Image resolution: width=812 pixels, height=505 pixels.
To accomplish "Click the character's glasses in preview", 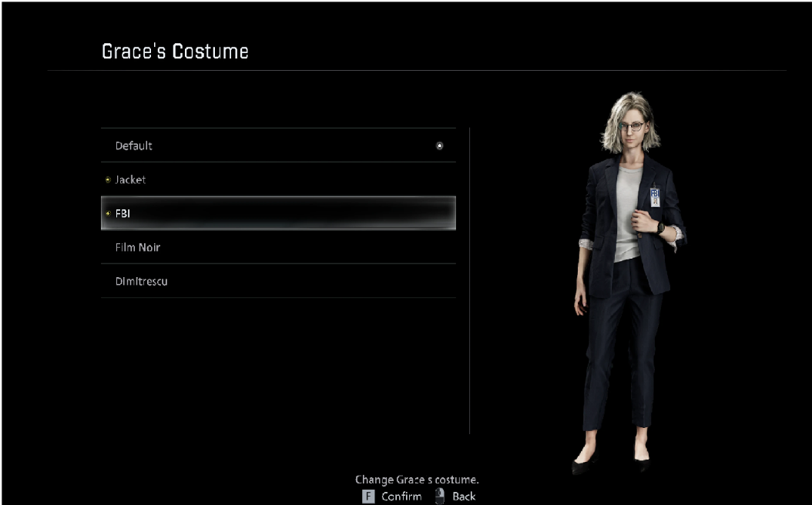I will point(631,126).
